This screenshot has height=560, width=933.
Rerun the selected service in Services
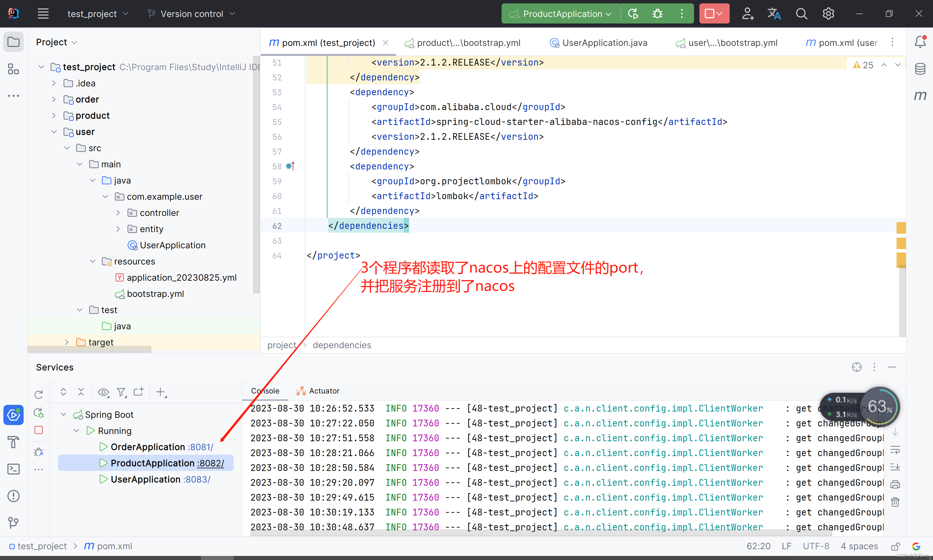coord(39,394)
